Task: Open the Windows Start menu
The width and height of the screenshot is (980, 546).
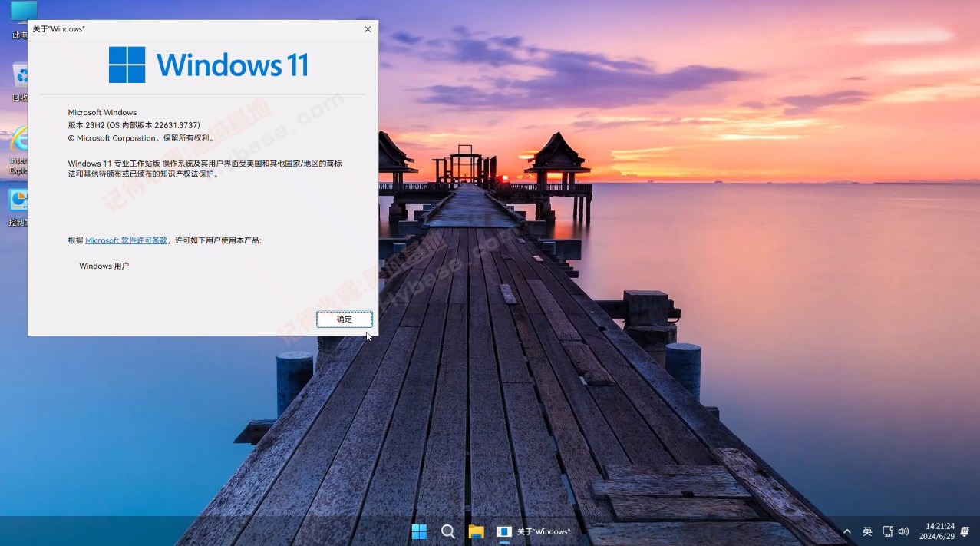Action: pos(419,531)
